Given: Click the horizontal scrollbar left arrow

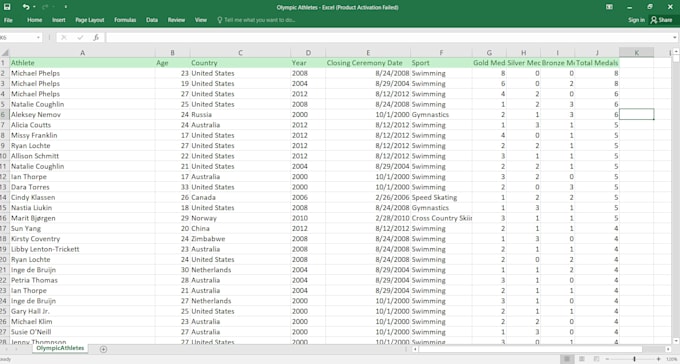Looking at the screenshot, I should pyautogui.click(x=415, y=349).
